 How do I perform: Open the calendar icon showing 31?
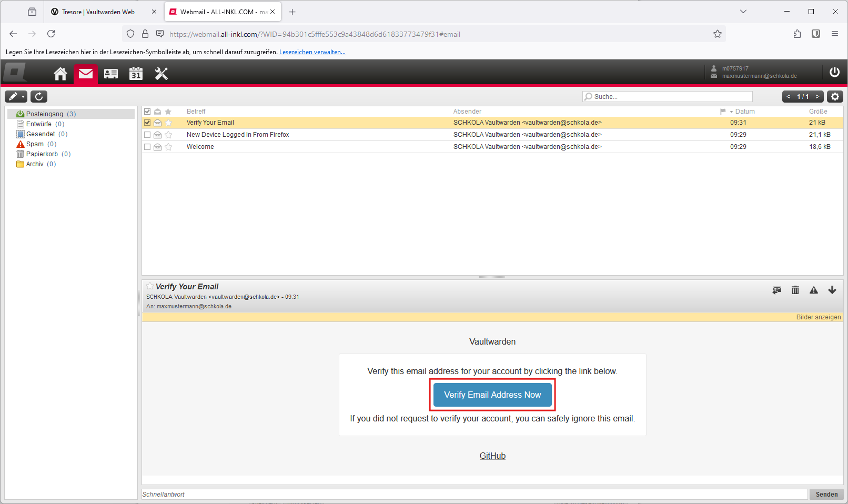click(x=136, y=74)
